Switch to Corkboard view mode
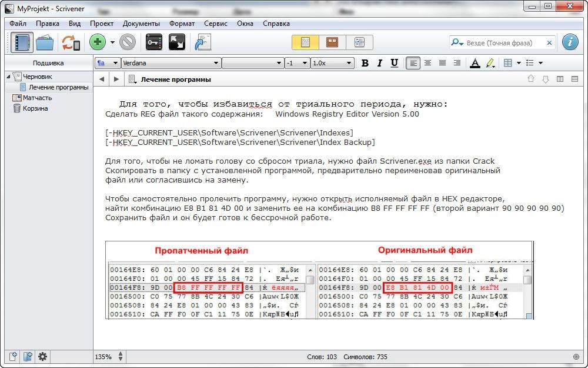Image resolution: width=588 pixels, height=368 pixels. click(332, 42)
